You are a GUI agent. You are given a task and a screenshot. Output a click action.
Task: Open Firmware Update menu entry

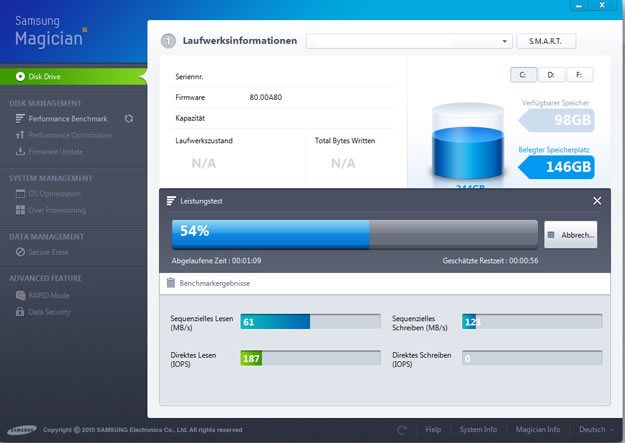click(x=56, y=152)
